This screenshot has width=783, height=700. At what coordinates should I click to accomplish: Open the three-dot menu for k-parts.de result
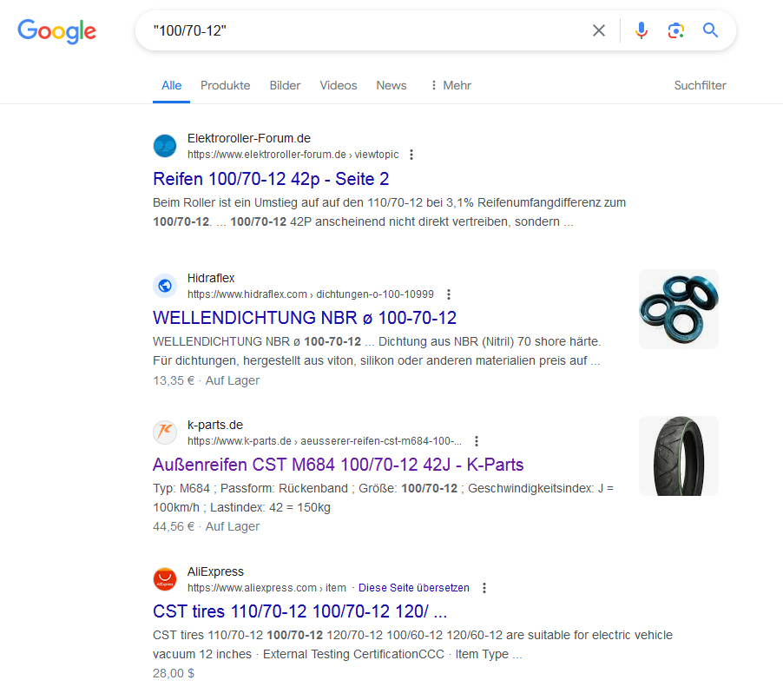pyautogui.click(x=477, y=441)
